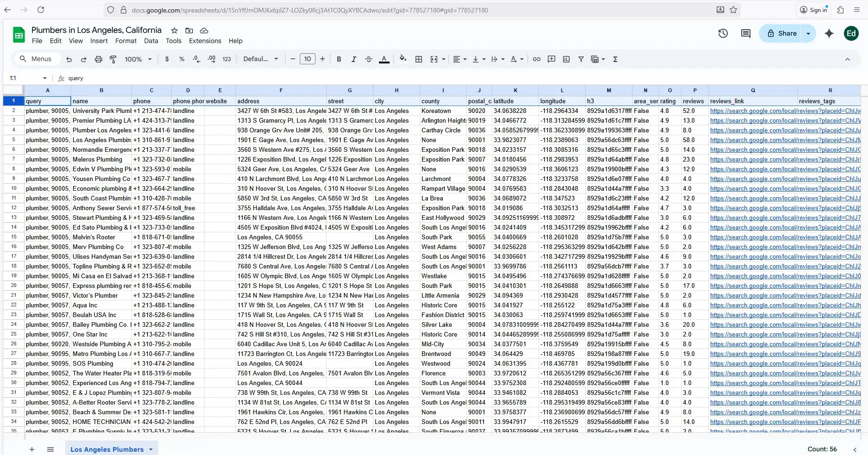Open the Format menu
Screen dimensions: 868x455
[x=126, y=41]
